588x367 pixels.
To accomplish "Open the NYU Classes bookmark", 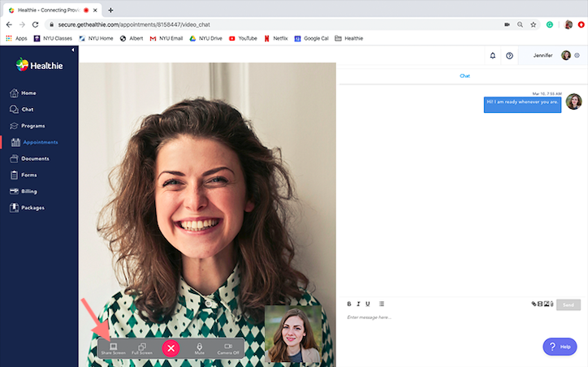I will coord(53,38).
